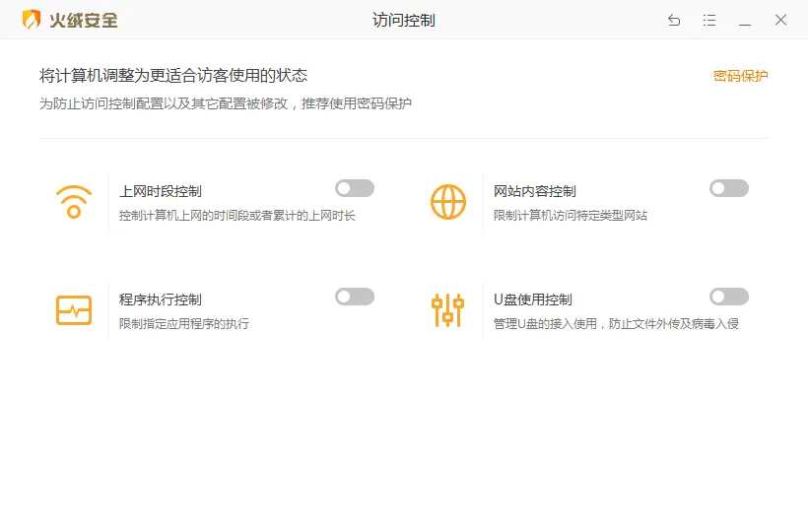Open the 上网时段控制 settings title
The image size is (808, 532).
click(x=161, y=191)
